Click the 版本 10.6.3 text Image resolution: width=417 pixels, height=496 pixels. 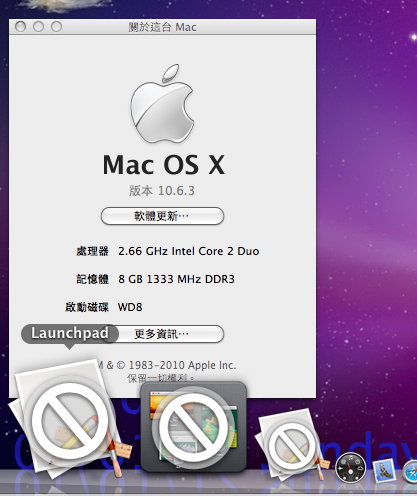pos(162,191)
